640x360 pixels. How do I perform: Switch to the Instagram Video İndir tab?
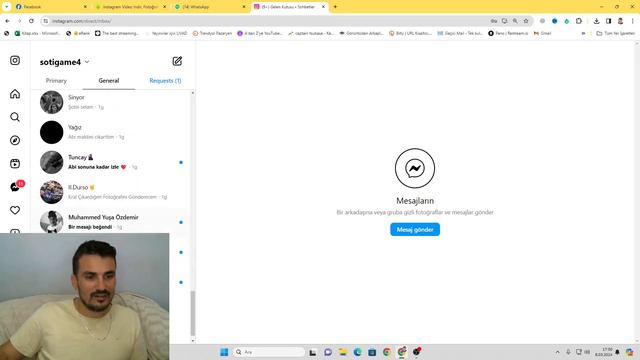tap(131, 7)
